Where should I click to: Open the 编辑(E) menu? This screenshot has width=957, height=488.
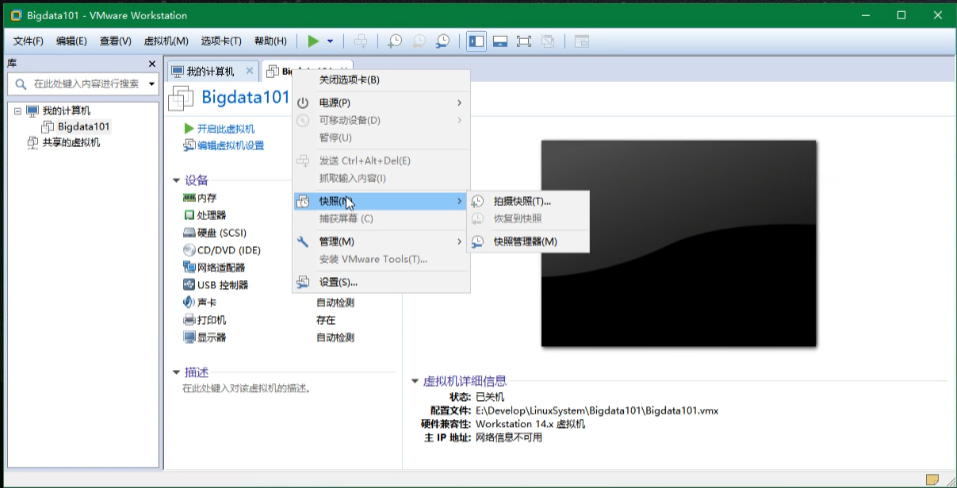coord(71,41)
